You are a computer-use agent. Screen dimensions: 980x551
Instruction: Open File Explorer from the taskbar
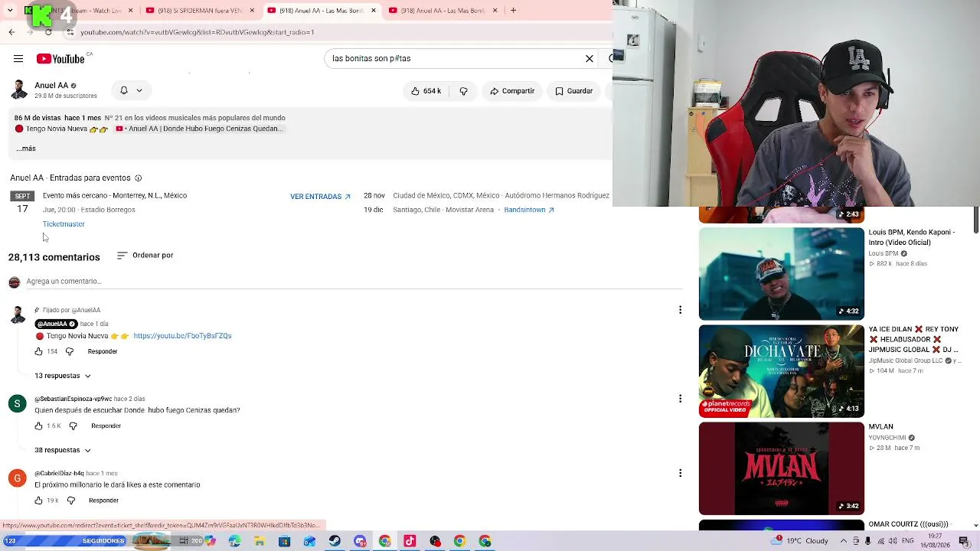pos(260,541)
